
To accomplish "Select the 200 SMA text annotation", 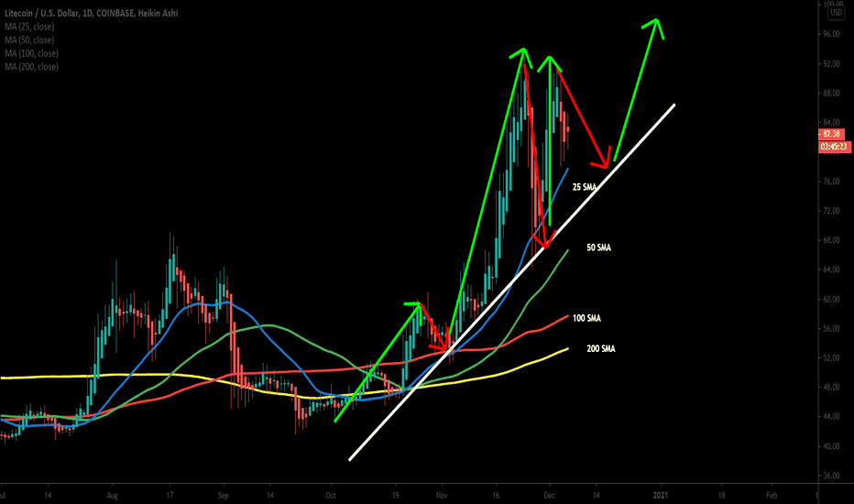I will point(601,348).
